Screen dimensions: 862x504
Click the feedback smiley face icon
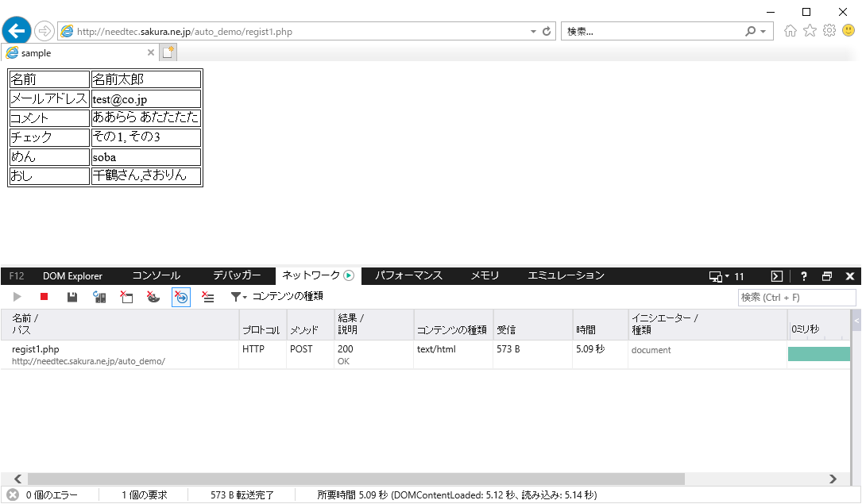tap(848, 31)
